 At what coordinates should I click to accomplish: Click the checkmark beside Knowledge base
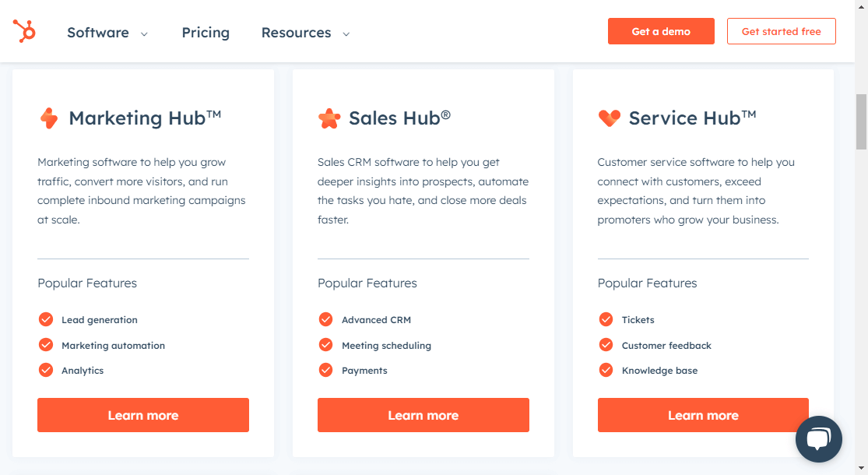pyautogui.click(x=606, y=370)
